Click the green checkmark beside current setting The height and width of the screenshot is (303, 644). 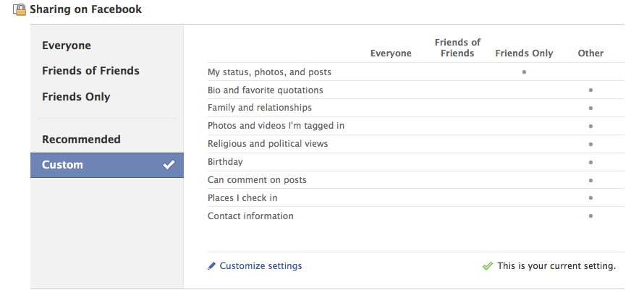(x=488, y=266)
